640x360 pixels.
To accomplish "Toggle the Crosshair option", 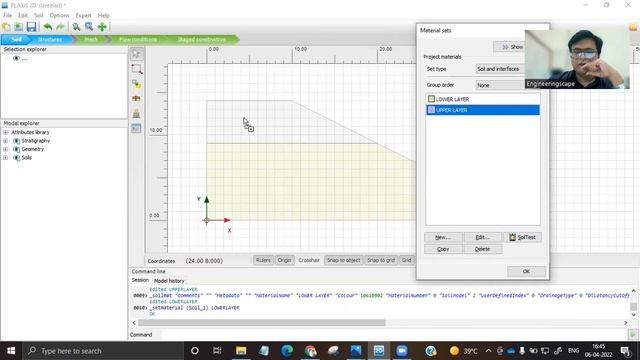I will coord(309,260).
